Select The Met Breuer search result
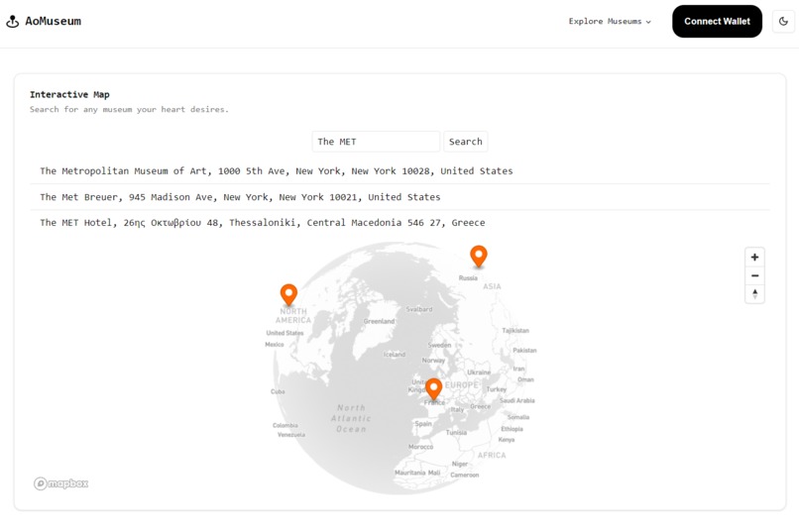 pos(400,197)
